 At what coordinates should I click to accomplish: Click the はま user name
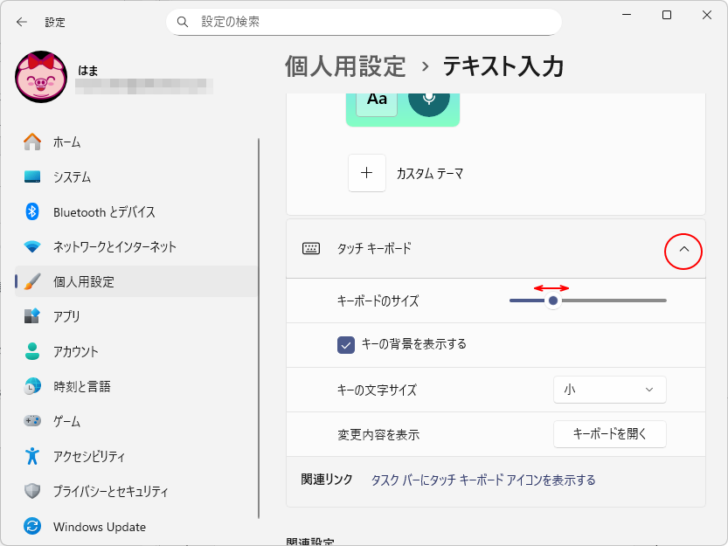click(88, 71)
